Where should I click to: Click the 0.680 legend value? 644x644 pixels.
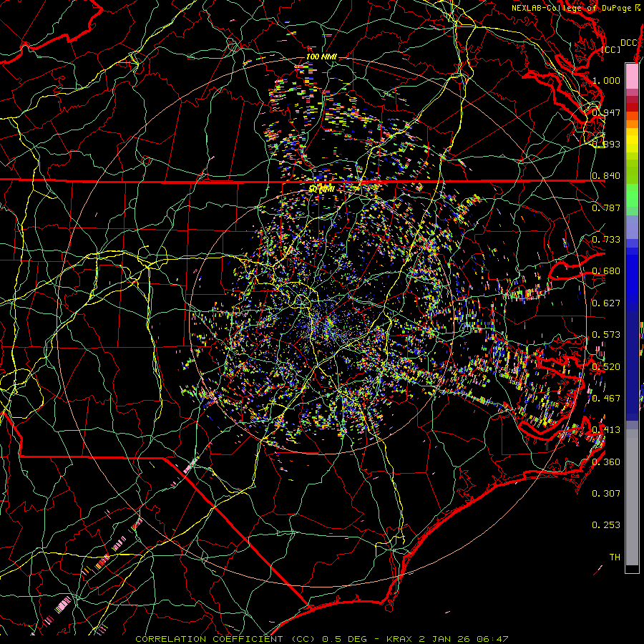(606, 271)
